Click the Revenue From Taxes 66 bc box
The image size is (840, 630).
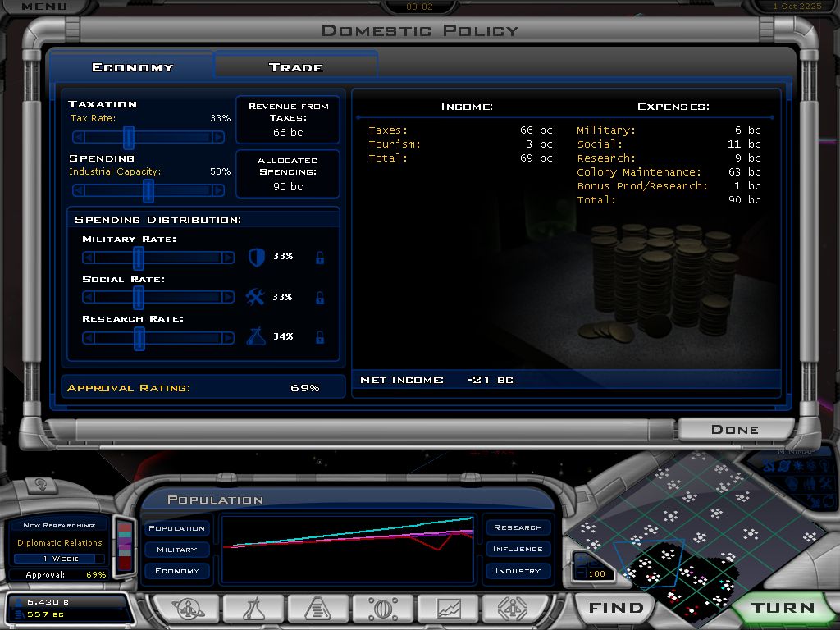coord(288,120)
